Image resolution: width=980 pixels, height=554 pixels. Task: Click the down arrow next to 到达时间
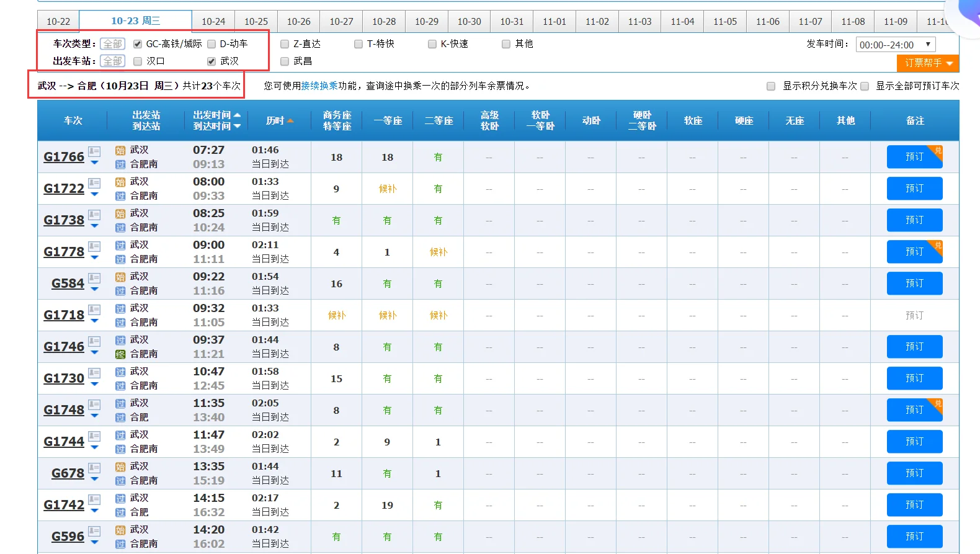click(x=237, y=127)
